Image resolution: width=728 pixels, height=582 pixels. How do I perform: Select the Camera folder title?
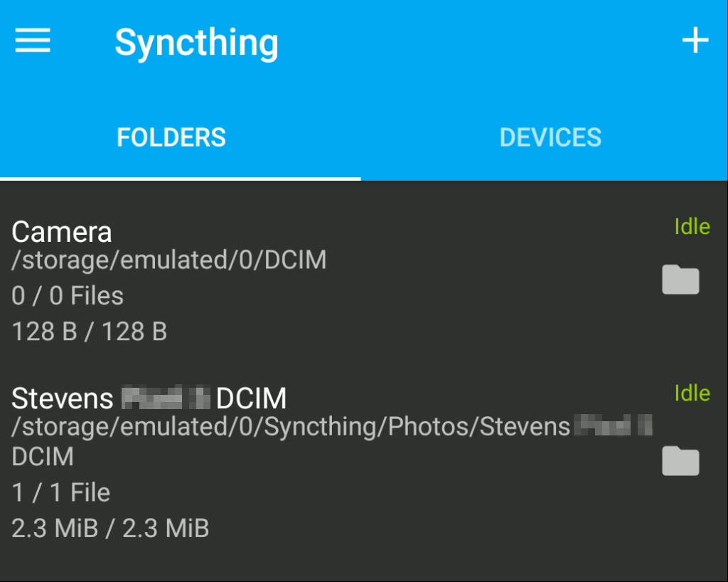point(62,231)
